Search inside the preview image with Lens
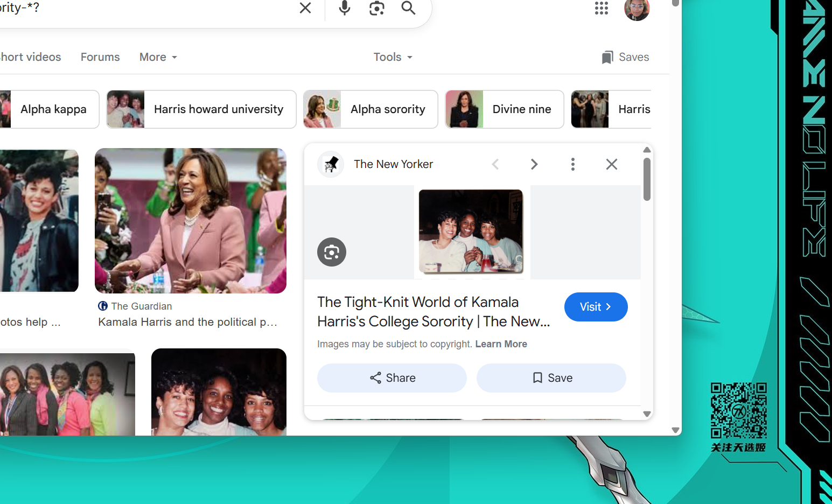This screenshot has height=504, width=832. [x=332, y=252]
